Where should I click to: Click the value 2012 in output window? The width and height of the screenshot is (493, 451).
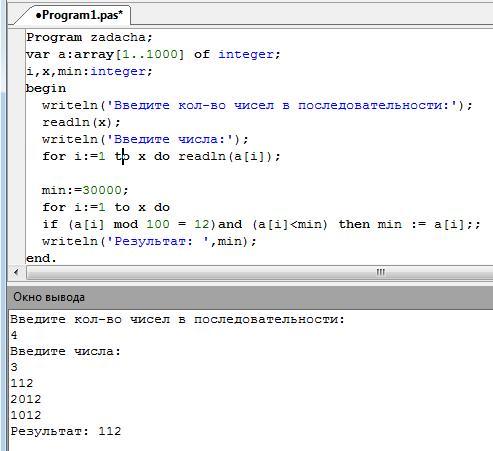coord(26,399)
